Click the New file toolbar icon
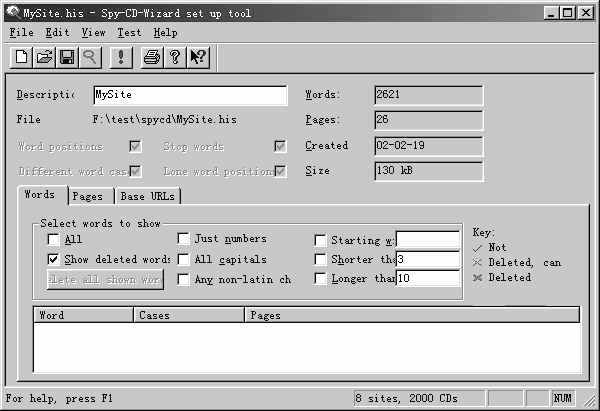Image resolution: width=600 pixels, height=411 pixels. [x=22, y=57]
